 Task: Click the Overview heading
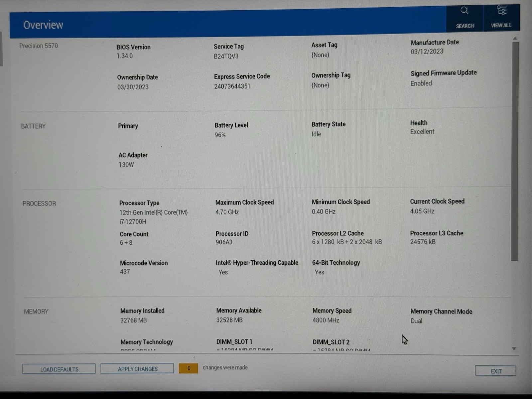click(x=43, y=25)
